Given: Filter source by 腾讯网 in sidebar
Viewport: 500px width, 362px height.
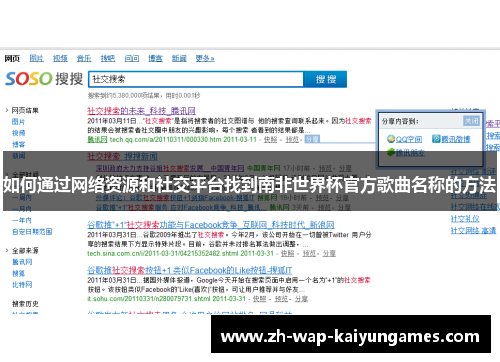Looking at the screenshot, I should tap(22, 262).
